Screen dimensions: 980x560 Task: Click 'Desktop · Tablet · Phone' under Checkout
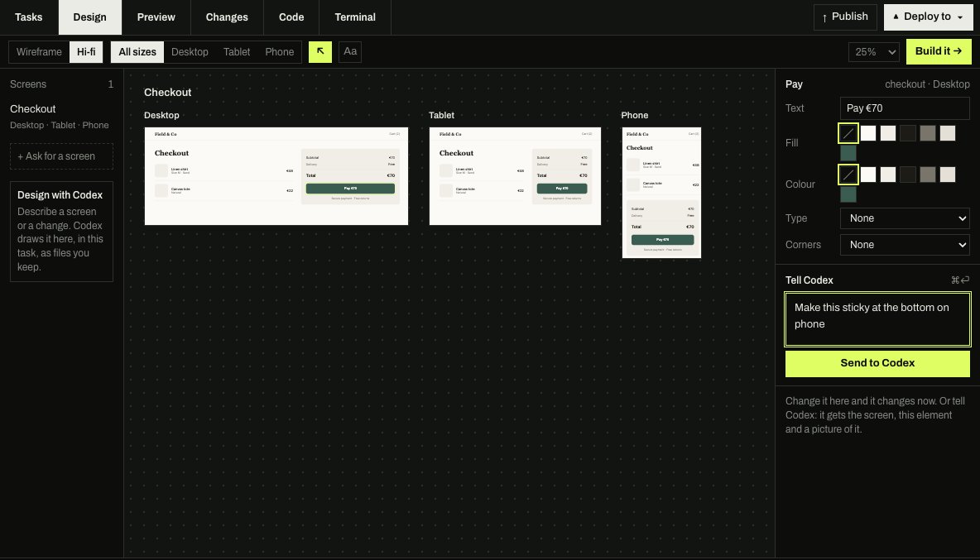[x=60, y=126]
